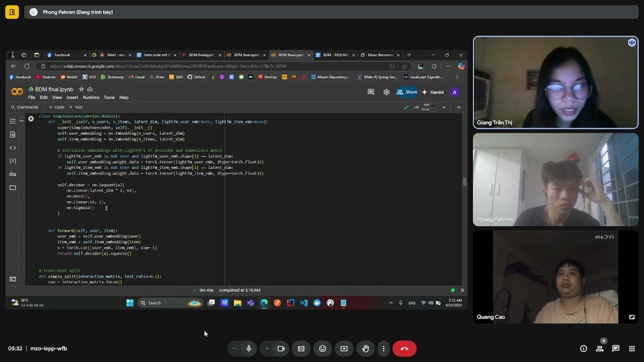Screen dimensions: 644x362
Task: Click the picture-in-picture icon on Quang Cao tile
Action: [x=632, y=317]
